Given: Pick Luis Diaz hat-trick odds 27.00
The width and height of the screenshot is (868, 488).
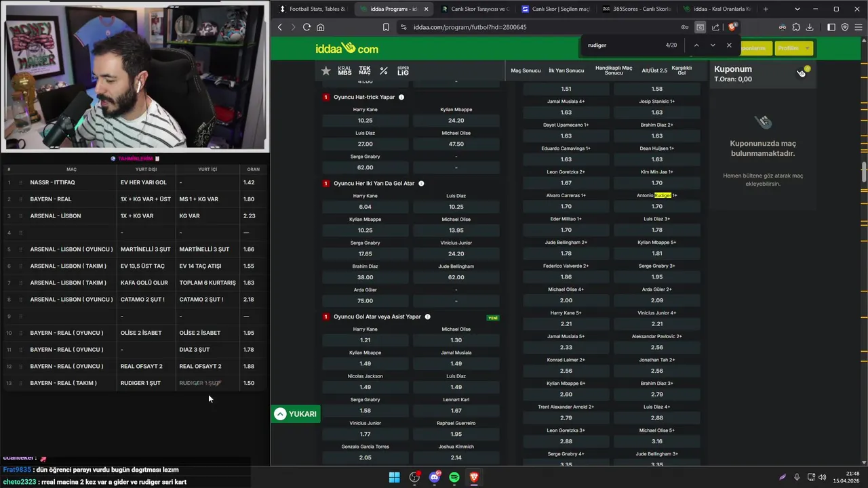Looking at the screenshot, I should pyautogui.click(x=366, y=144).
